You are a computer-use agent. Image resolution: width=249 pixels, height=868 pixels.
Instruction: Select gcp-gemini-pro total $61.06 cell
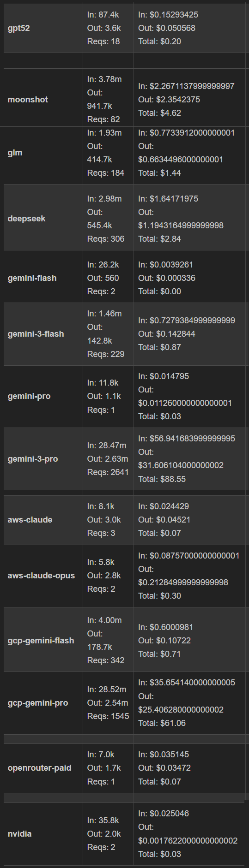[162, 723]
